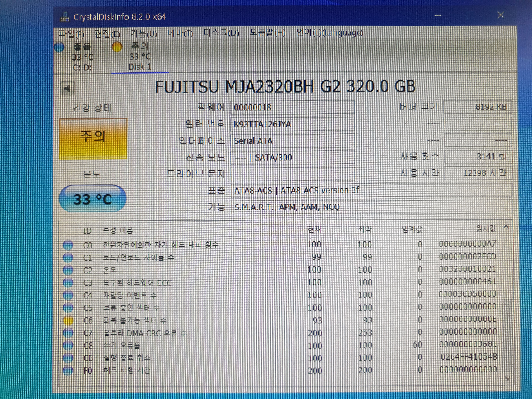Click raw value 00003CD50000
The image size is (532, 399).
(467, 294)
